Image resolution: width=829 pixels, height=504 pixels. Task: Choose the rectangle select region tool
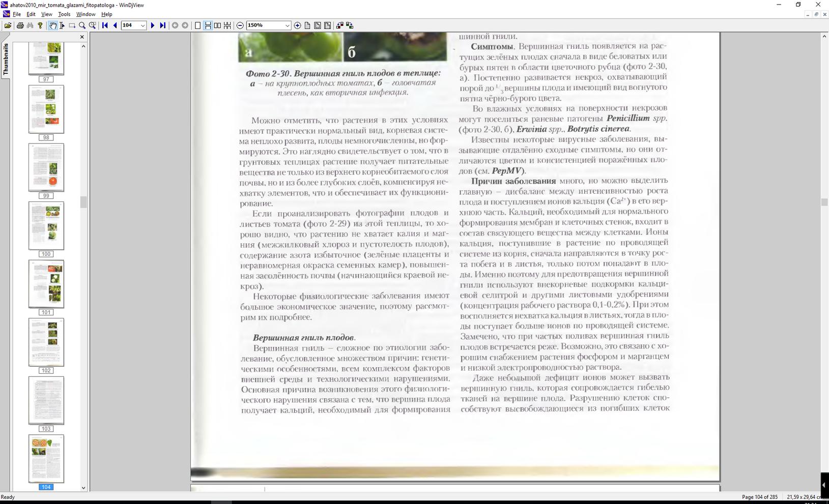[72, 25]
